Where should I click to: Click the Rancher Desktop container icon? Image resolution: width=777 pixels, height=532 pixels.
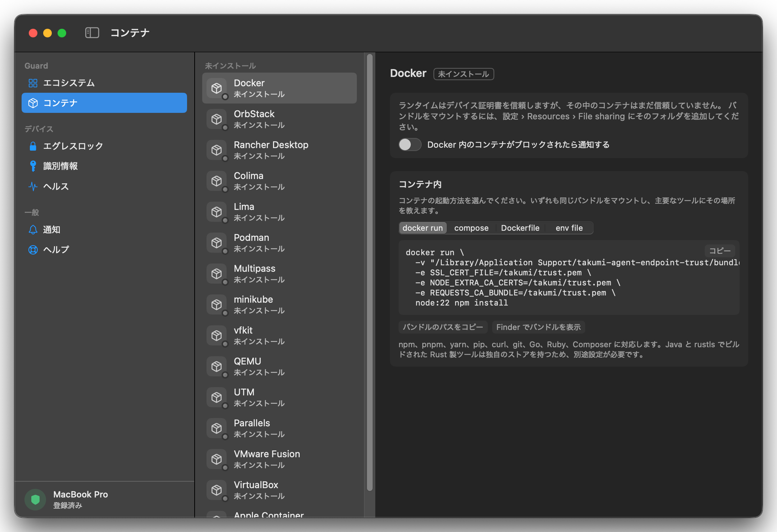click(x=217, y=150)
